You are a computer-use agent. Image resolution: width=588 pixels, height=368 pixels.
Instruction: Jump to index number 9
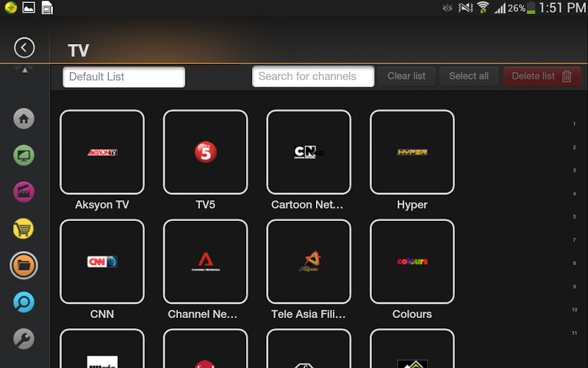pos(574,286)
